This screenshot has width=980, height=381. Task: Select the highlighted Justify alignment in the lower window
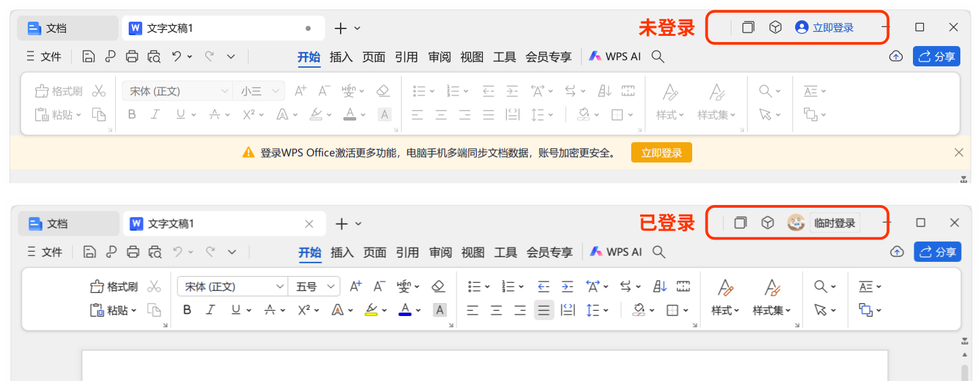coord(543,310)
